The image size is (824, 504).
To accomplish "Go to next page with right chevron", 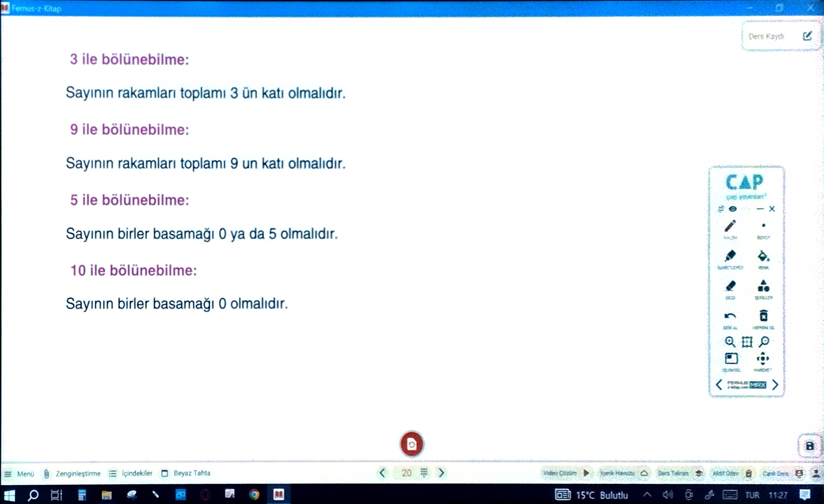I will pyautogui.click(x=441, y=472).
